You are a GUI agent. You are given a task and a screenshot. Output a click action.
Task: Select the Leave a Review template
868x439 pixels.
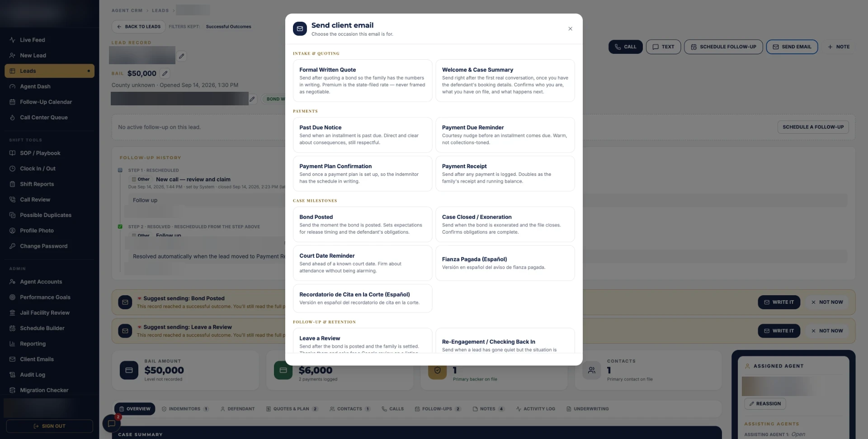[x=363, y=341]
